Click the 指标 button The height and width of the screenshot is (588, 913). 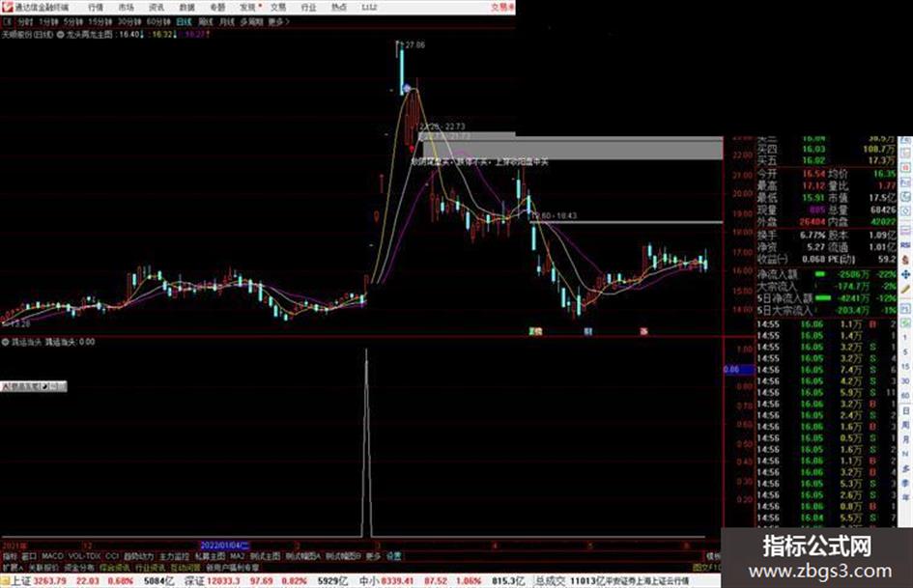tap(10, 556)
